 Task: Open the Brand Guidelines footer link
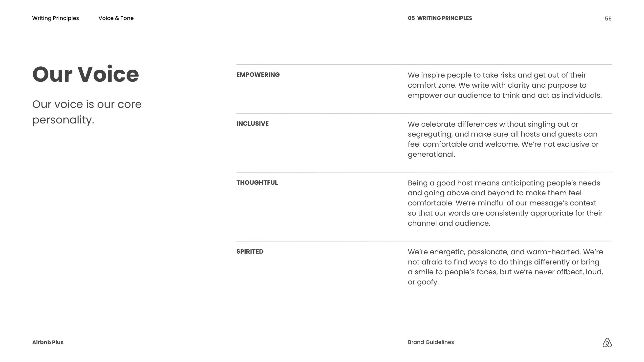coord(431,342)
